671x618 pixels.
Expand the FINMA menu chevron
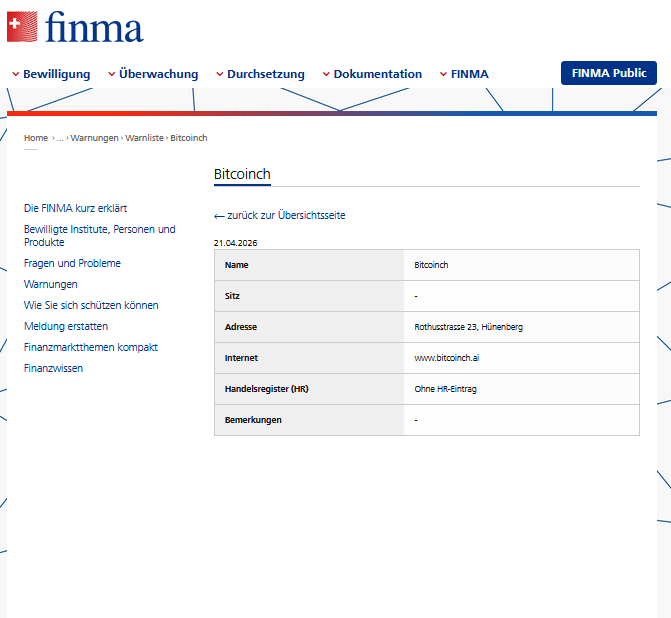click(x=443, y=74)
